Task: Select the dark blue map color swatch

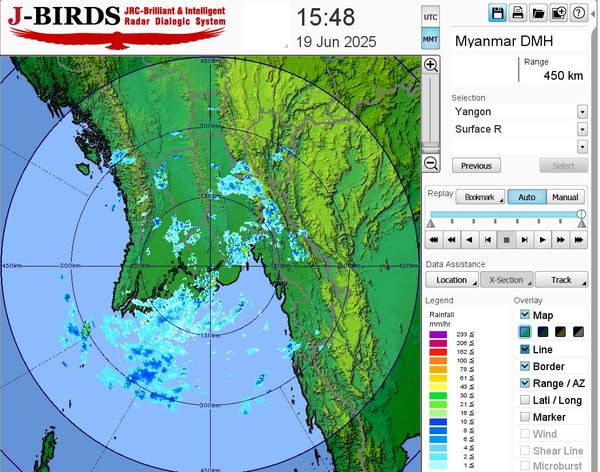Action: point(543,332)
